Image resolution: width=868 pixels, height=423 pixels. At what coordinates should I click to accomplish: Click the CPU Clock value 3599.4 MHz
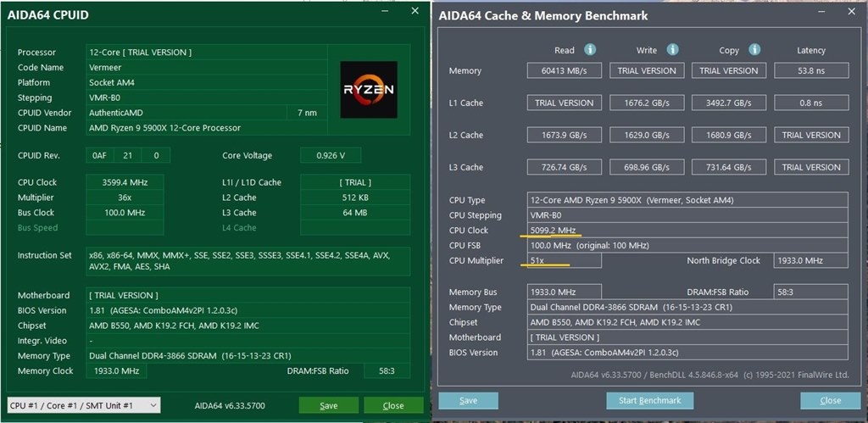[x=125, y=182]
